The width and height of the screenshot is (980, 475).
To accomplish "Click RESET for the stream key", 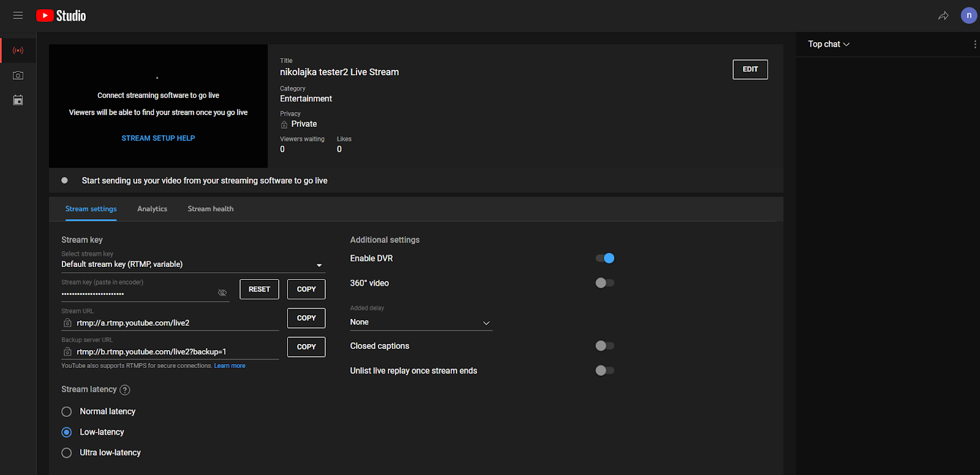I will pos(259,289).
